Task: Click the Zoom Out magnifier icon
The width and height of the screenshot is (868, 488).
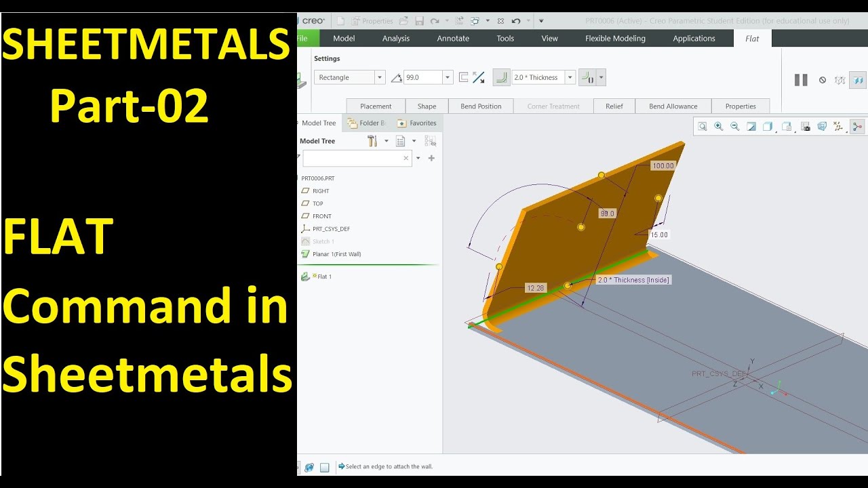Action: pos(735,126)
